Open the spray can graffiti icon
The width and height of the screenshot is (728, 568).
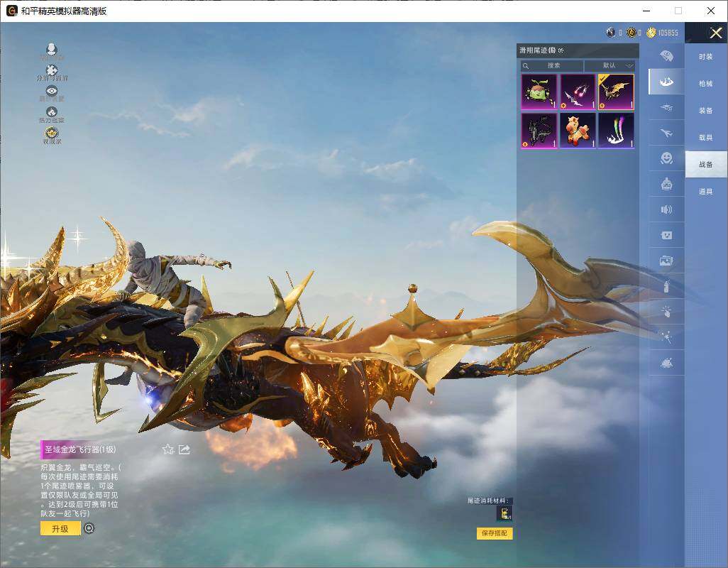point(666,286)
